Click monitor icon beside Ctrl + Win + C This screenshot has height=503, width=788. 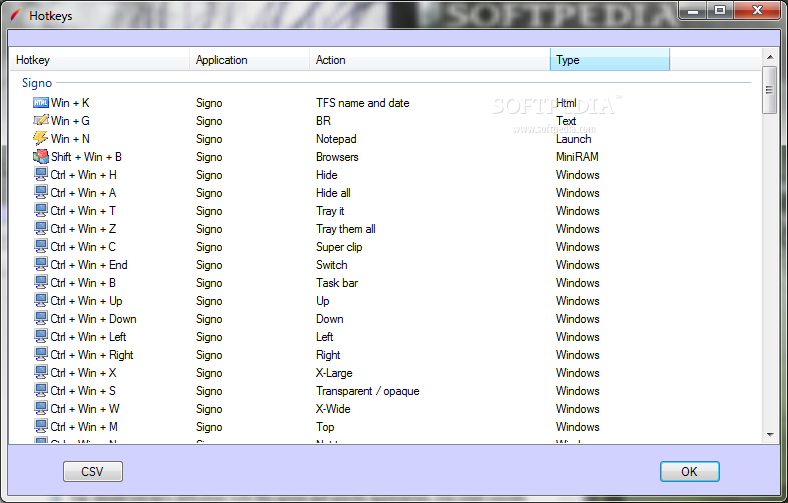(x=41, y=247)
